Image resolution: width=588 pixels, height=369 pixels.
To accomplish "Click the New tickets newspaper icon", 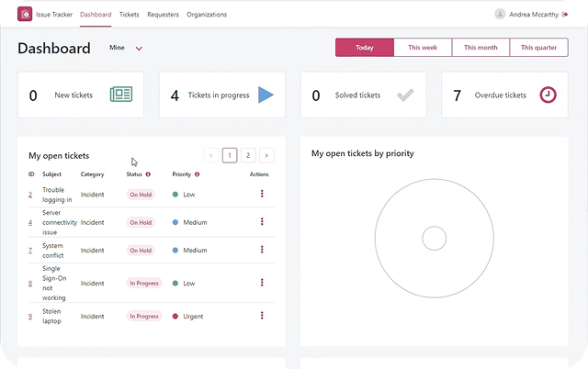I will tap(122, 95).
